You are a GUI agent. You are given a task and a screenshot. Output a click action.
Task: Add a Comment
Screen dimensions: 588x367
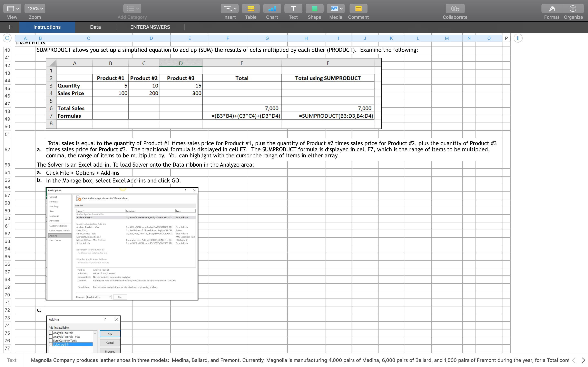pos(358,9)
